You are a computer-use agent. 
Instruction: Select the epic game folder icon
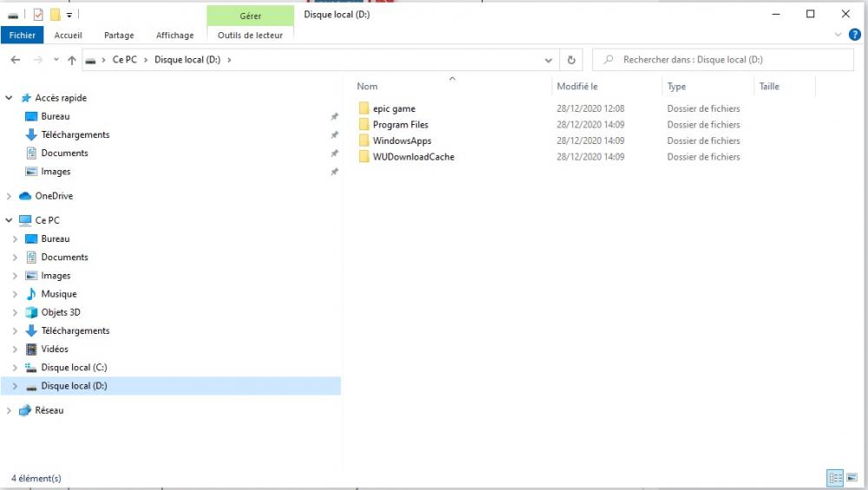(x=364, y=108)
